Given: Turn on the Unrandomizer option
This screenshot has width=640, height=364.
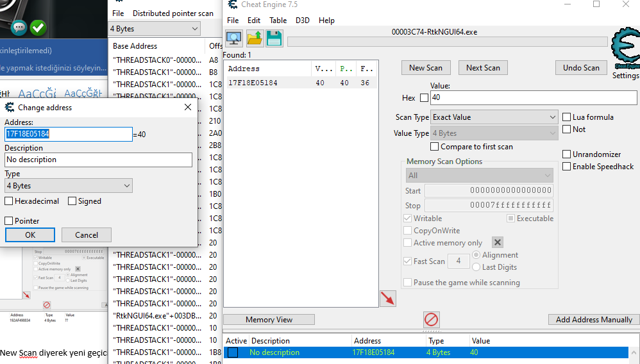Looking at the screenshot, I should pyautogui.click(x=566, y=154).
